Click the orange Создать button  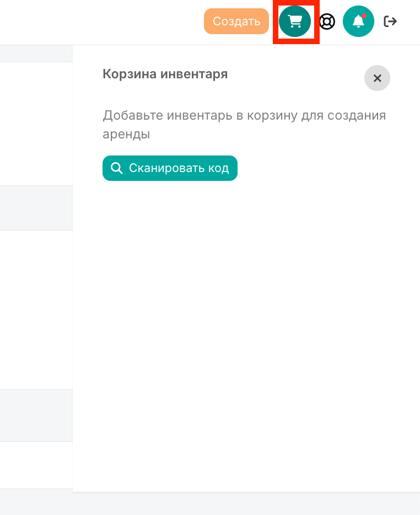coord(236,22)
